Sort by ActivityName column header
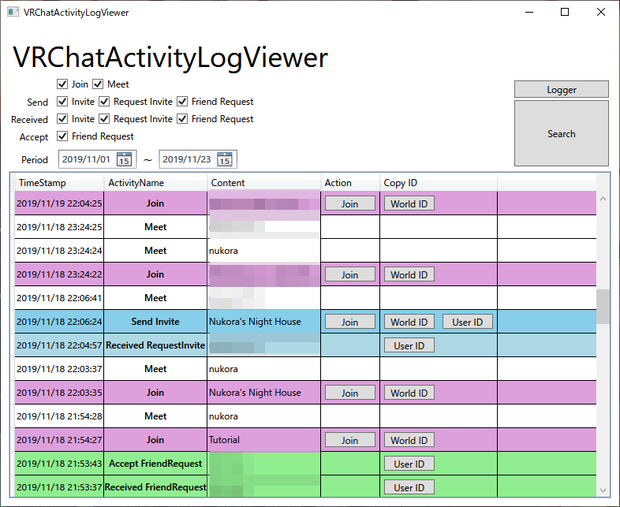Viewport: 620px width, 507px height. click(155, 183)
